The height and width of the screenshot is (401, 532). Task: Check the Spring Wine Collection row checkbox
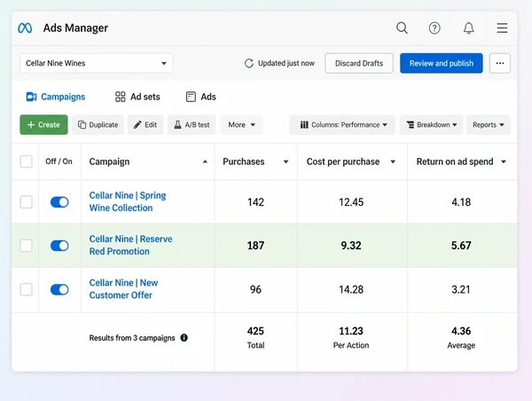coord(26,202)
